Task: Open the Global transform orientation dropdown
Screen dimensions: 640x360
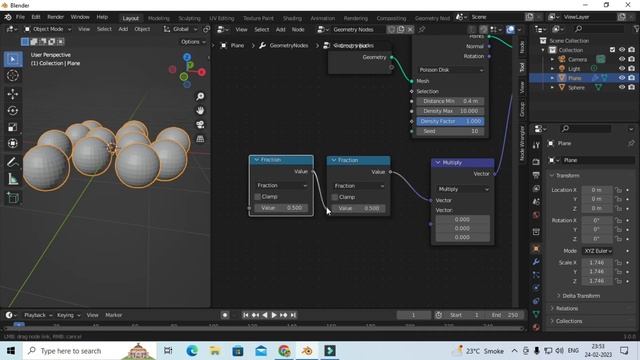Action: coord(180,29)
